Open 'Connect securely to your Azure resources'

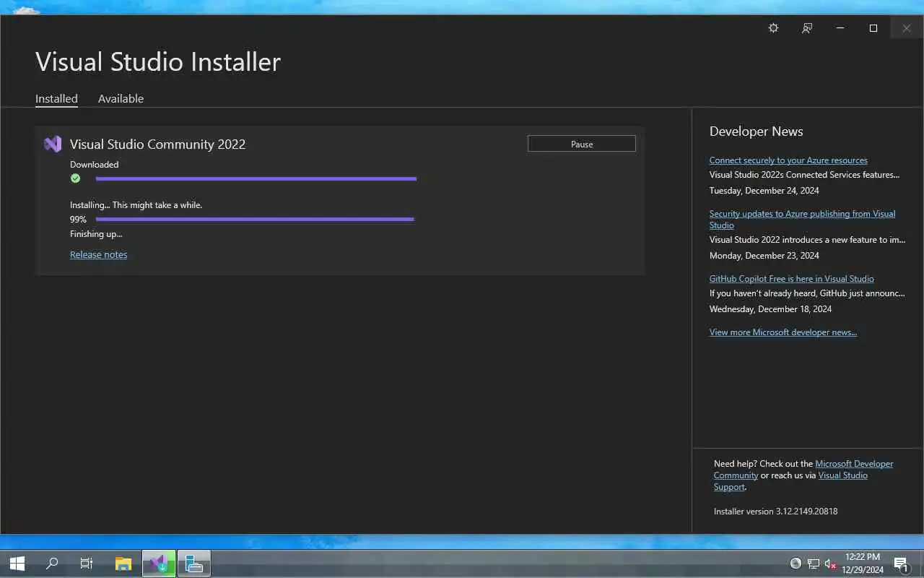(x=788, y=160)
